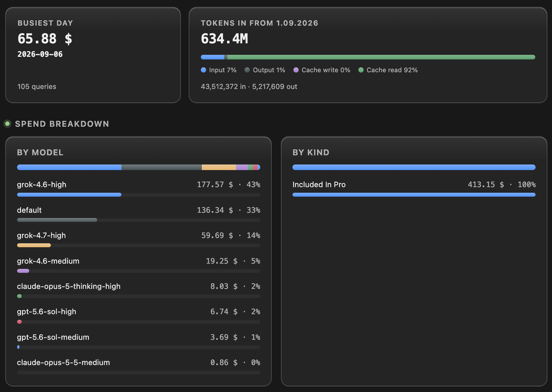The image size is (552, 392).
Task: Click the green Cache read 92% legend dot
Action: click(x=361, y=70)
